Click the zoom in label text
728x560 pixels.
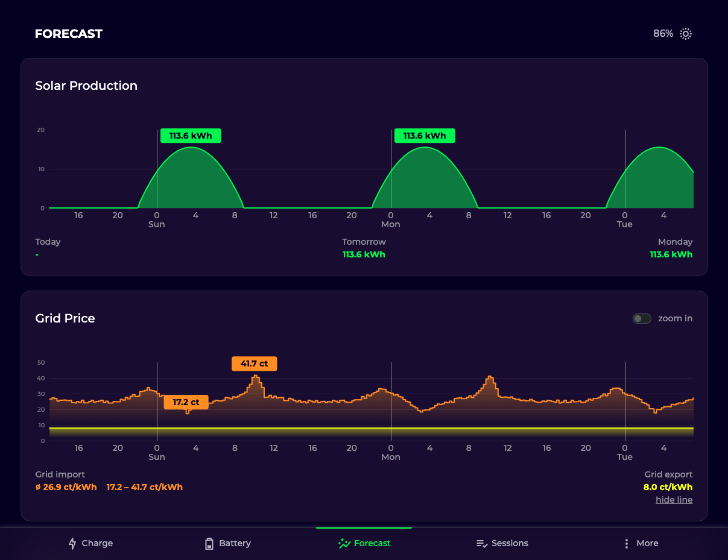[676, 318]
